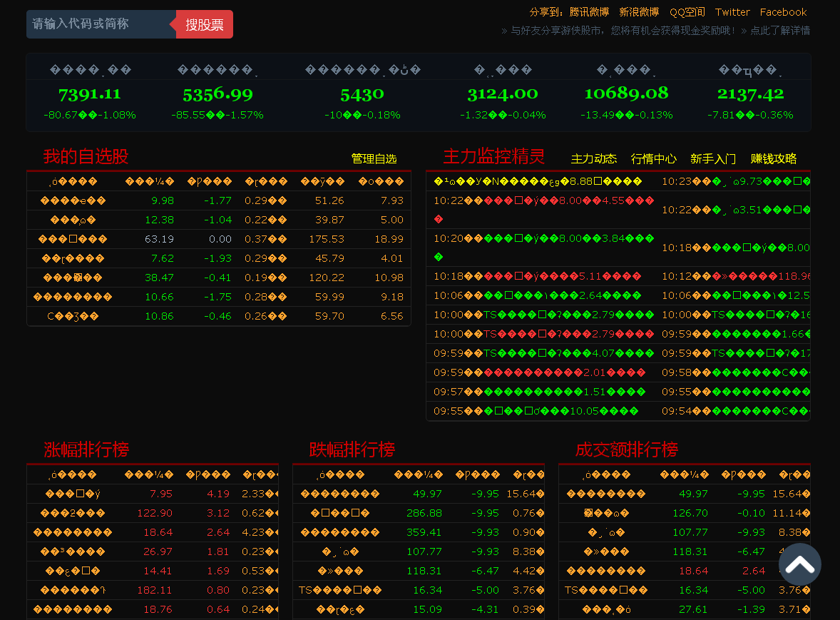Share to 腾讯微博

point(589,12)
